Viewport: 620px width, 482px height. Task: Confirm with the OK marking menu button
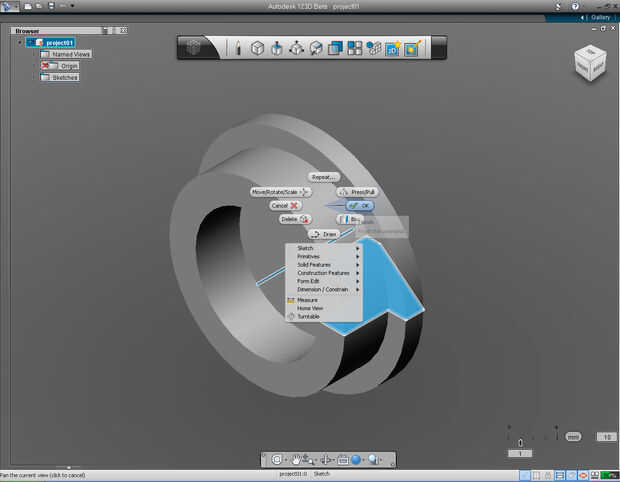(360, 206)
